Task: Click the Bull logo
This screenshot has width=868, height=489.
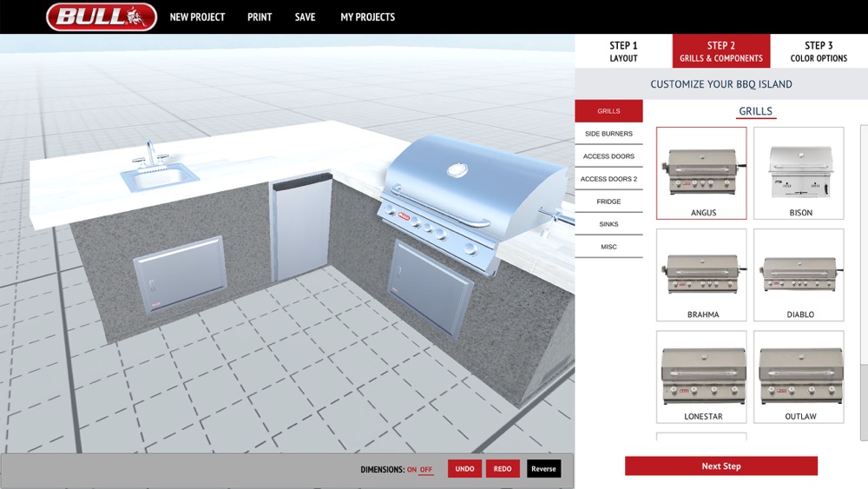Action: click(102, 17)
